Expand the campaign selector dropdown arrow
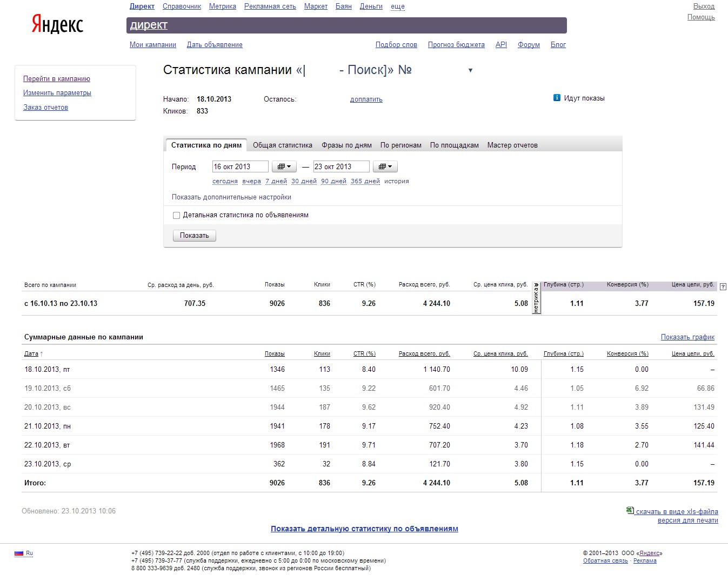The height and width of the screenshot is (581, 728). click(470, 70)
